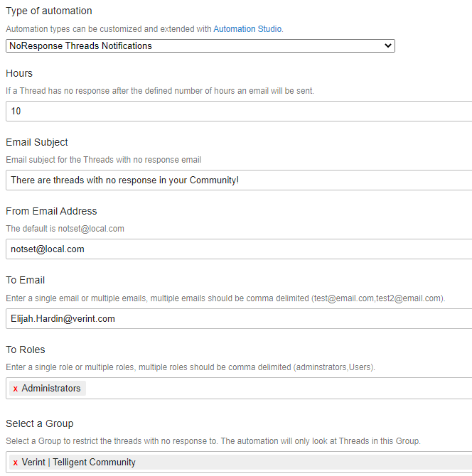Remove the Administrators role with its red x
This screenshot has height=476, width=472.
(15, 389)
